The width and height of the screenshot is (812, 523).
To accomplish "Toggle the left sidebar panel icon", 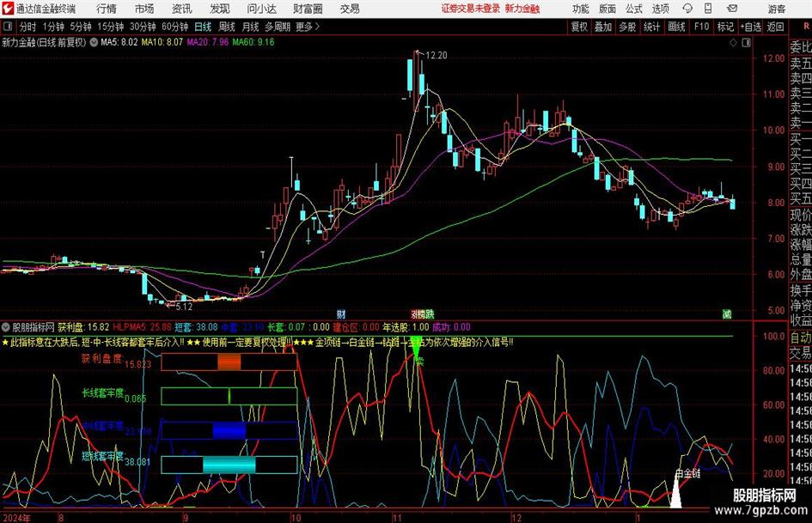I will 8,27.
